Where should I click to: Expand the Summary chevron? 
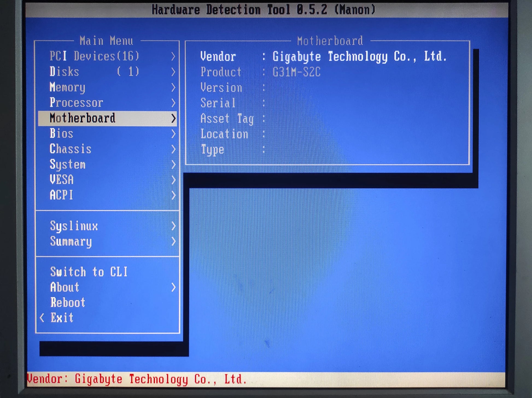173,241
